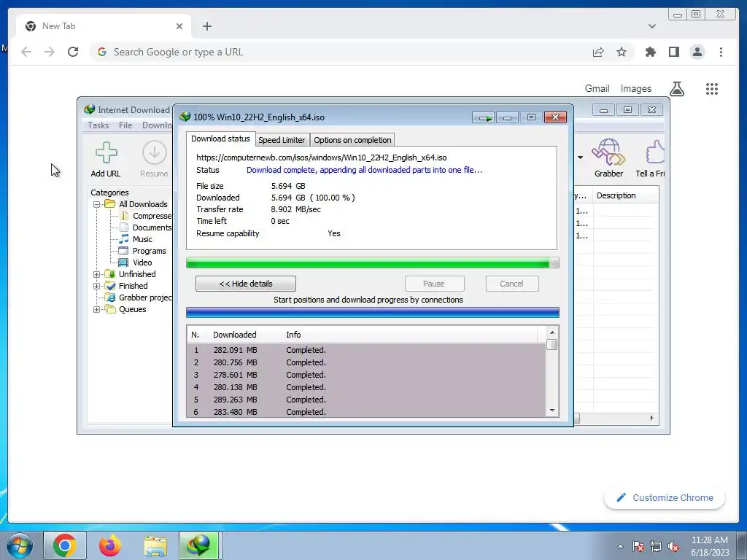Open the Options on completion tab
The image size is (747, 560).
352,140
